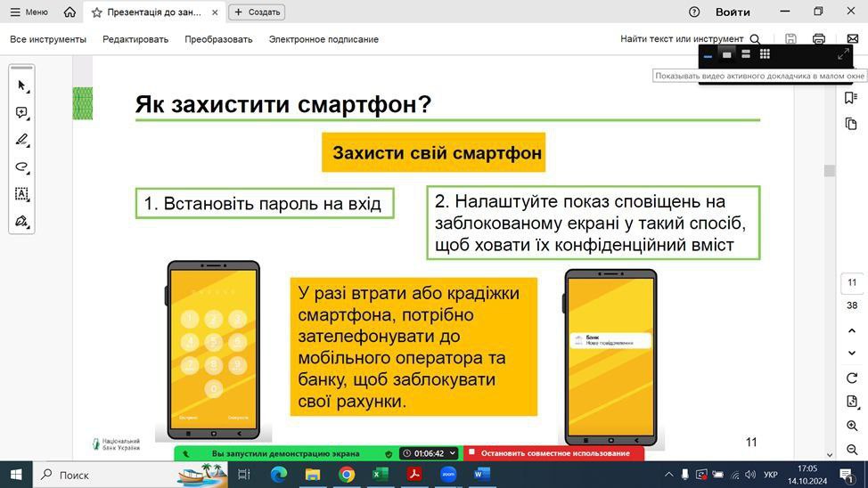Open the Преобразовать menu
Image resolution: width=868 pixels, height=488 pixels.
point(218,39)
